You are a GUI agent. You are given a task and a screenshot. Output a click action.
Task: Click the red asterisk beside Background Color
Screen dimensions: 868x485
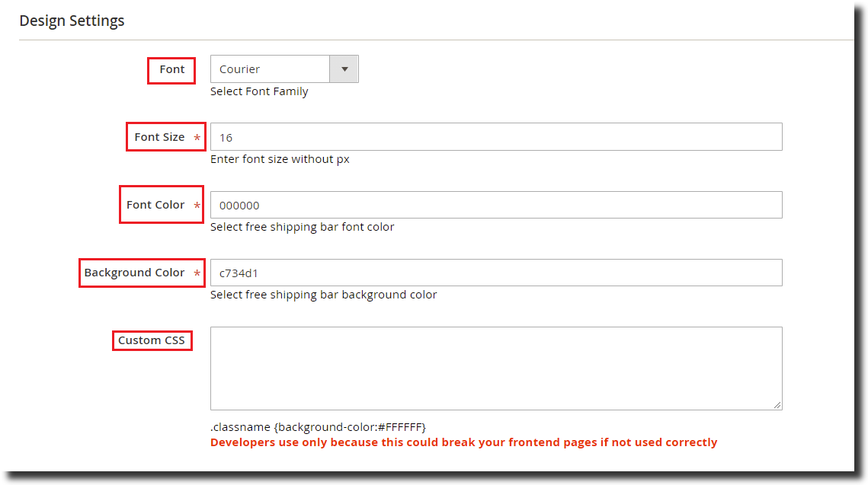click(x=197, y=273)
